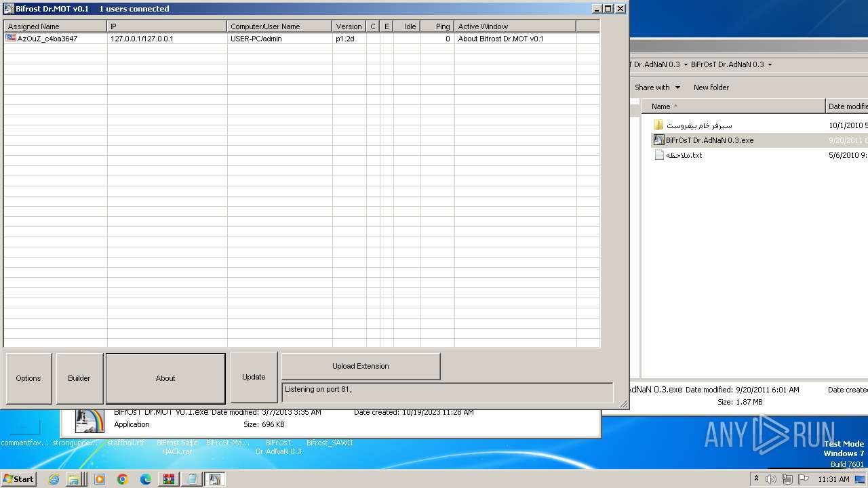Select strongunder... label on the desktop
Viewport: 868px width, 488px height.
(75, 443)
